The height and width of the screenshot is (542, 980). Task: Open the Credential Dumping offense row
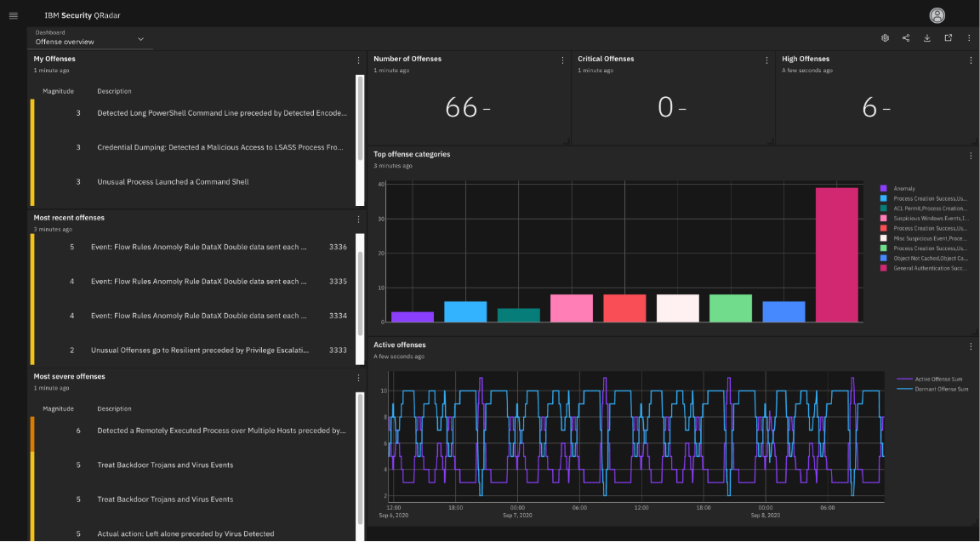pos(219,147)
